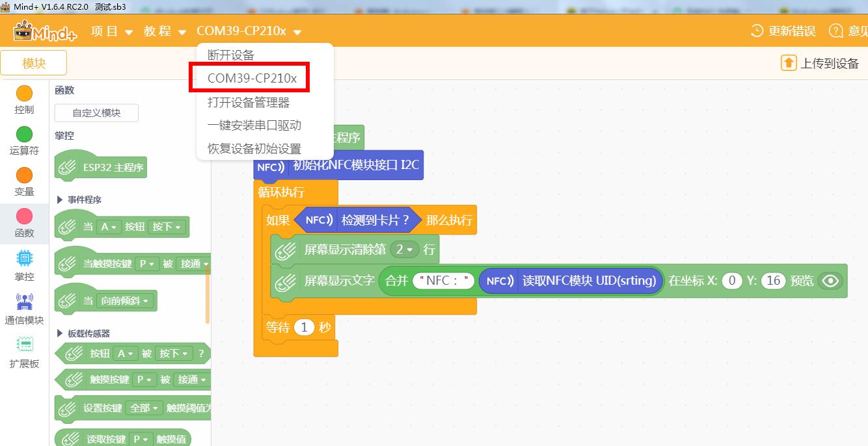868x446 pixels.
Task: Click icon on 屏幕显示文字 block
Action: point(285,282)
